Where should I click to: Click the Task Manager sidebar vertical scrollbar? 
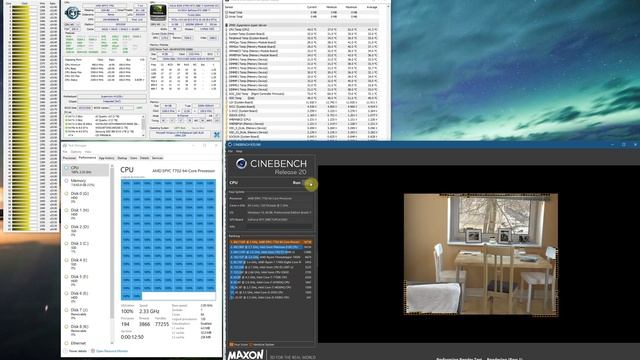click(112, 254)
